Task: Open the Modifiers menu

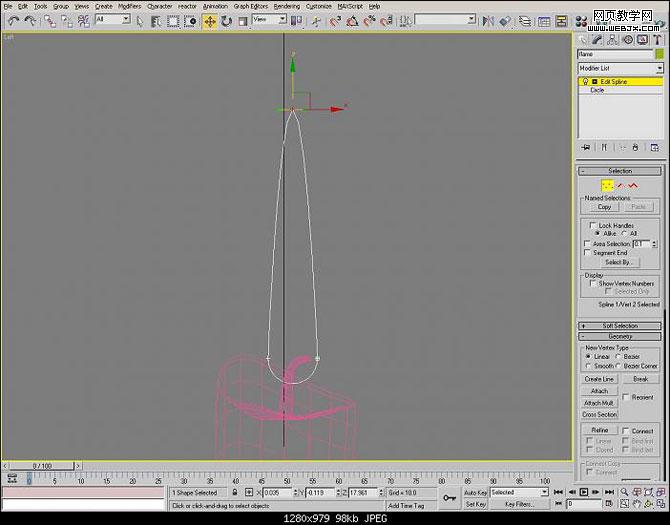Action: click(129, 6)
